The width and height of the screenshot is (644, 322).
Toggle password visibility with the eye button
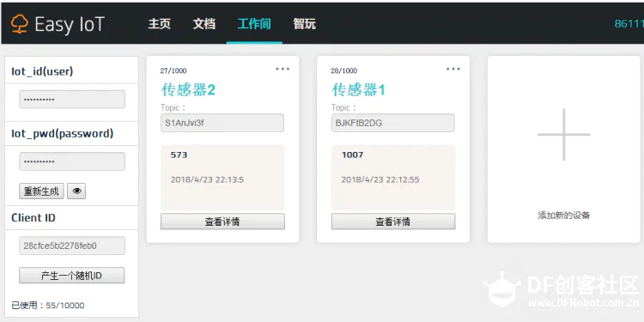coord(76,191)
